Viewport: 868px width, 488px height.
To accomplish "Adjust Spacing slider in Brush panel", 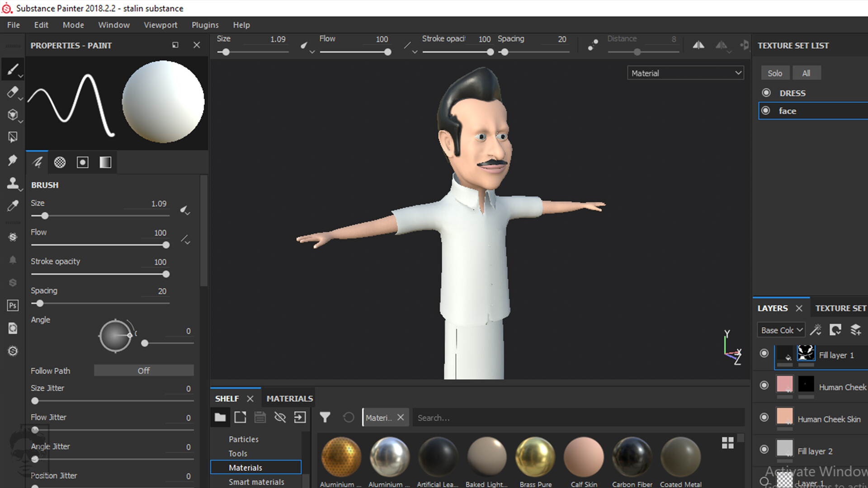I will (x=100, y=304).
